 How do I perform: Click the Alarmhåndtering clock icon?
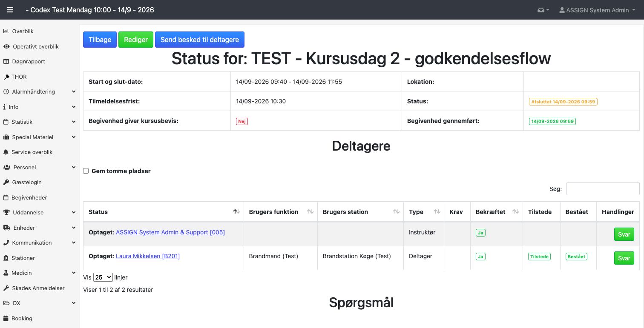click(x=6, y=91)
